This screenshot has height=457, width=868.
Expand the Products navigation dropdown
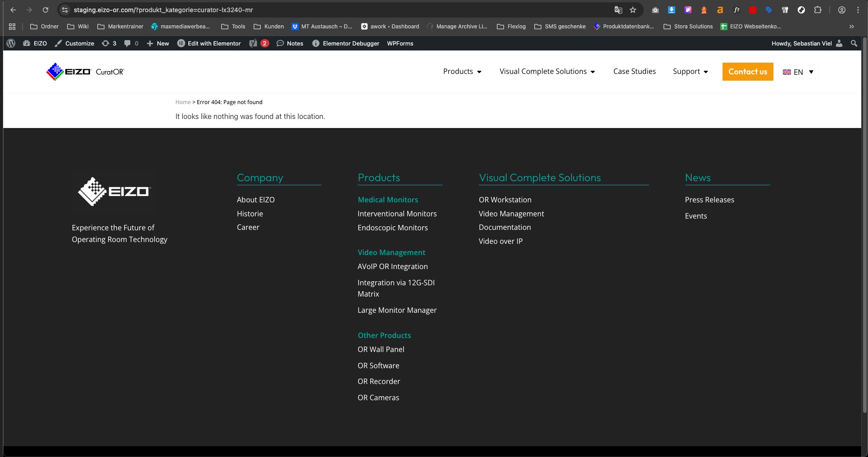pyautogui.click(x=462, y=72)
